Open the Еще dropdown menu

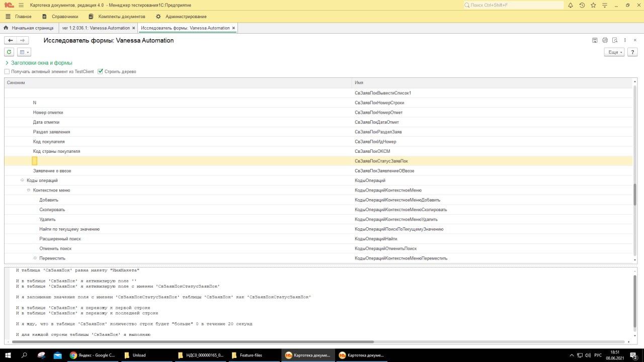click(614, 52)
